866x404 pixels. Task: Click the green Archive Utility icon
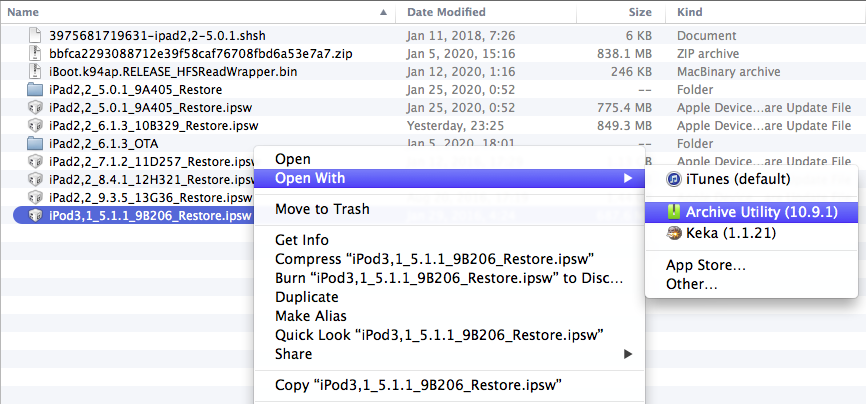tap(675, 212)
